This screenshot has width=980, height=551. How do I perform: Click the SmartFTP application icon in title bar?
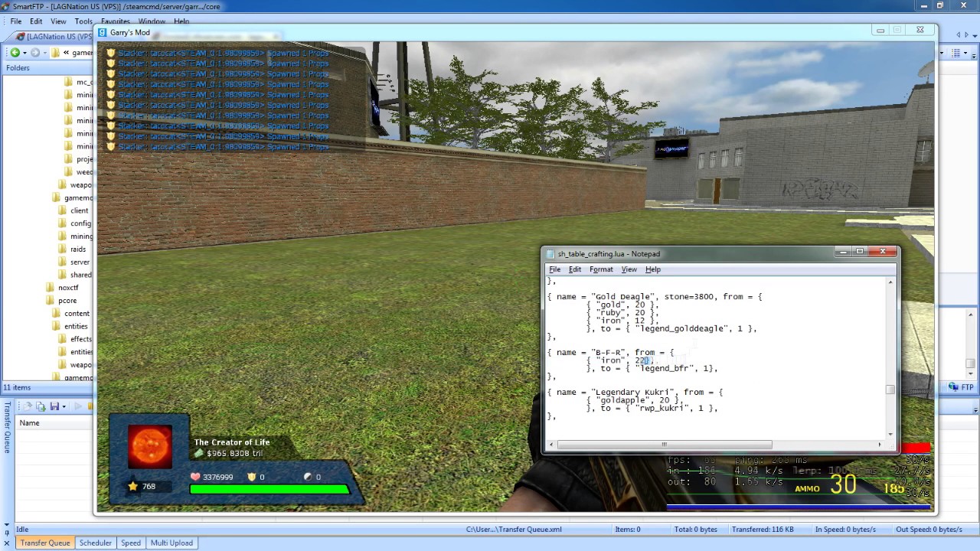point(6,6)
